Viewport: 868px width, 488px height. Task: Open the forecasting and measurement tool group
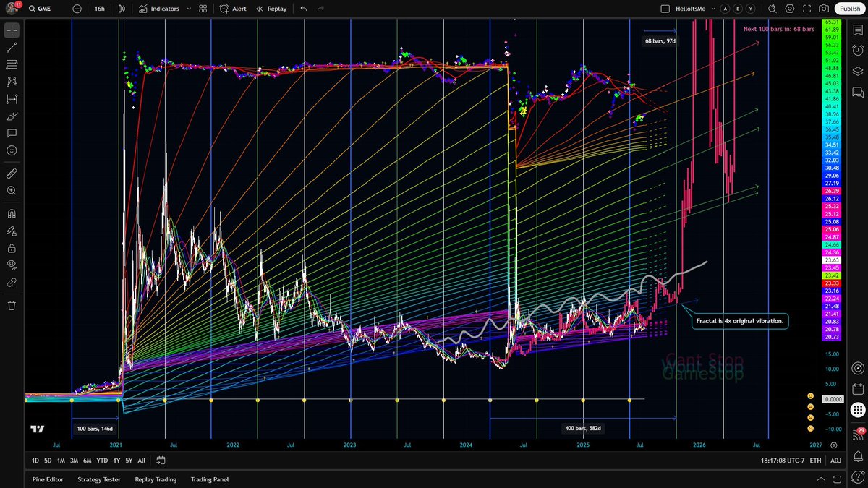point(12,99)
